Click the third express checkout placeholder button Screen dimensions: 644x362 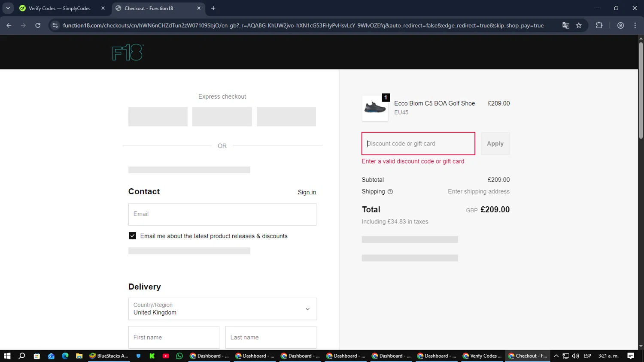(286, 117)
